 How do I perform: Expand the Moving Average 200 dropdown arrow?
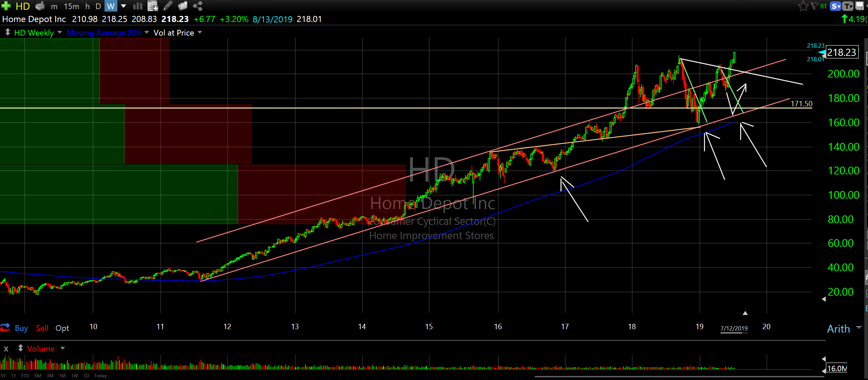(x=146, y=33)
